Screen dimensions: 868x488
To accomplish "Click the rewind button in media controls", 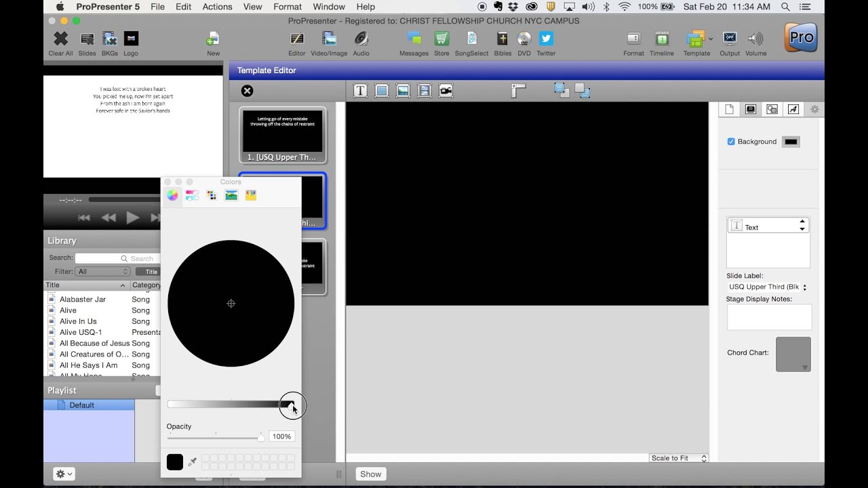I will pyautogui.click(x=108, y=218).
